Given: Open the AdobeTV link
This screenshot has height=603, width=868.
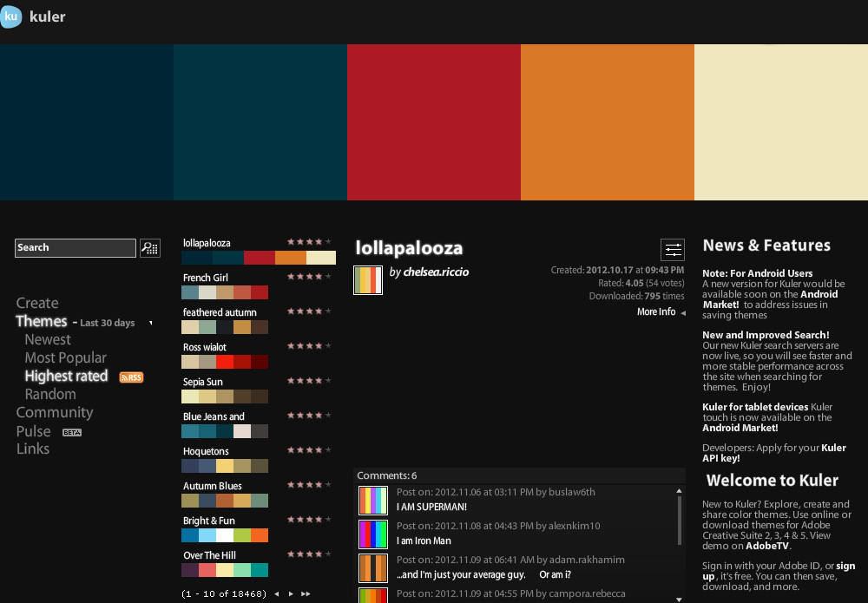Looking at the screenshot, I should coord(766,546).
